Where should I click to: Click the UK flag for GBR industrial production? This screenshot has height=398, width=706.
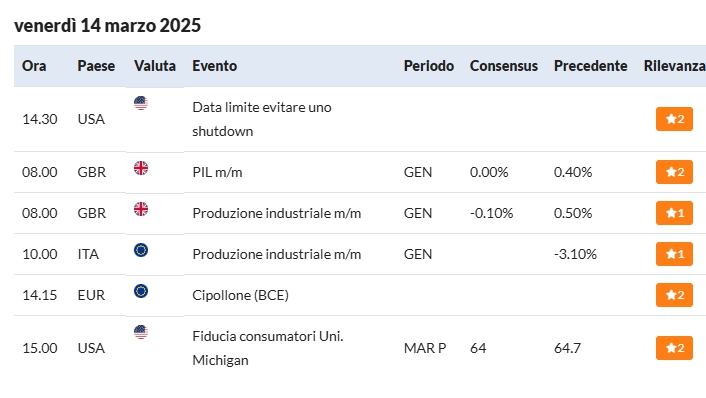pos(141,209)
